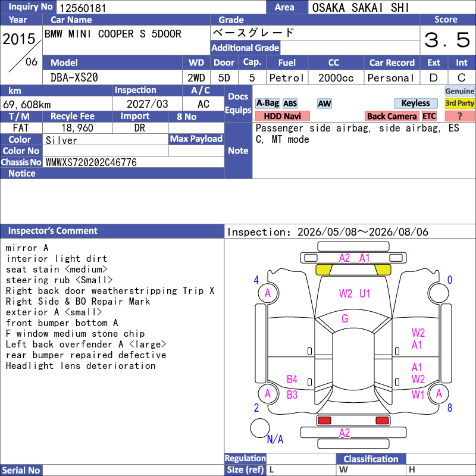The width and height of the screenshot is (476, 476).
Task: Click the yellow headlight below the A2 mark
Action: tap(324, 270)
